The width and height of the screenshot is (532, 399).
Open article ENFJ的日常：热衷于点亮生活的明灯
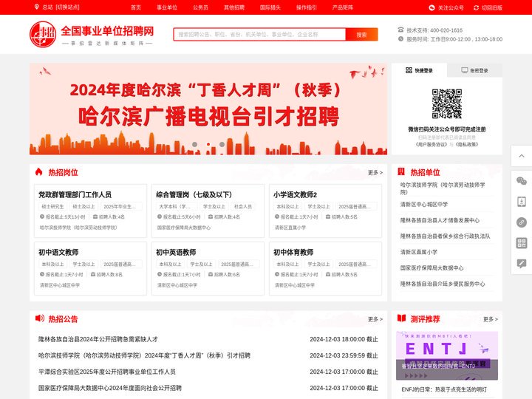pyautogui.click(x=444, y=389)
